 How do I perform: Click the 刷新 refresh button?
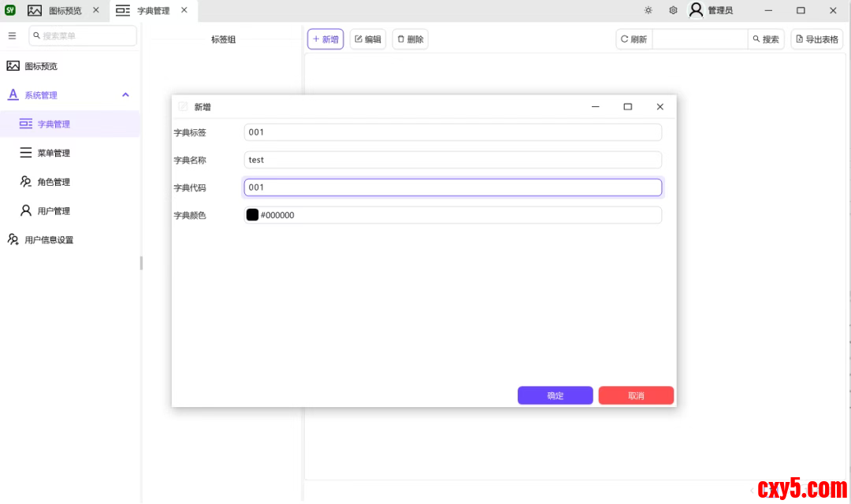[634, 39]
